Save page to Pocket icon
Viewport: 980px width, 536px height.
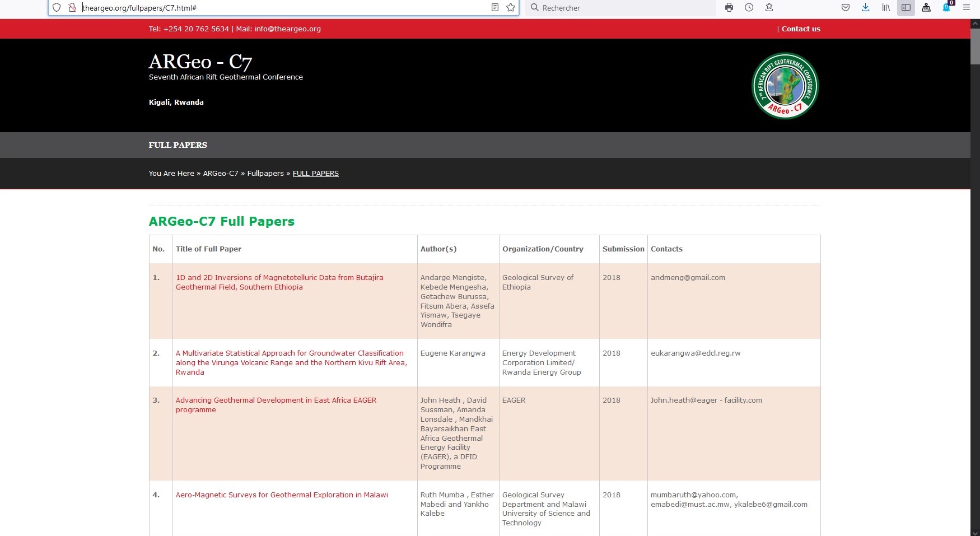(x=846, y=7)
